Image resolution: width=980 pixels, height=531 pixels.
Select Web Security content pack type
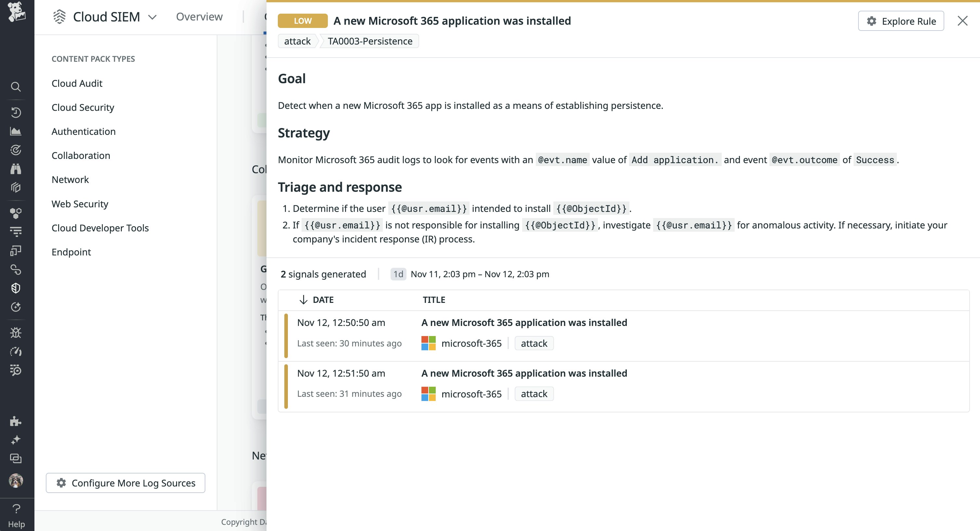80,204
